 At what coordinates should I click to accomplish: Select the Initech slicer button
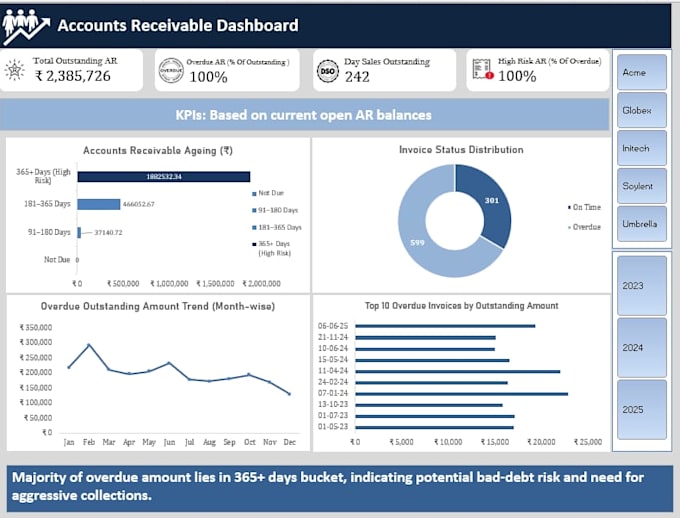642,148
